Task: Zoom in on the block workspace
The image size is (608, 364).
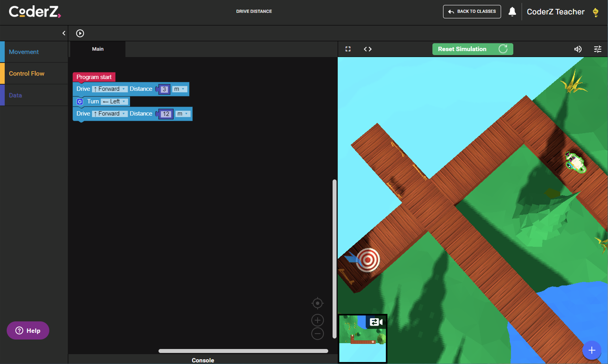Action: [x=318, y=320]
